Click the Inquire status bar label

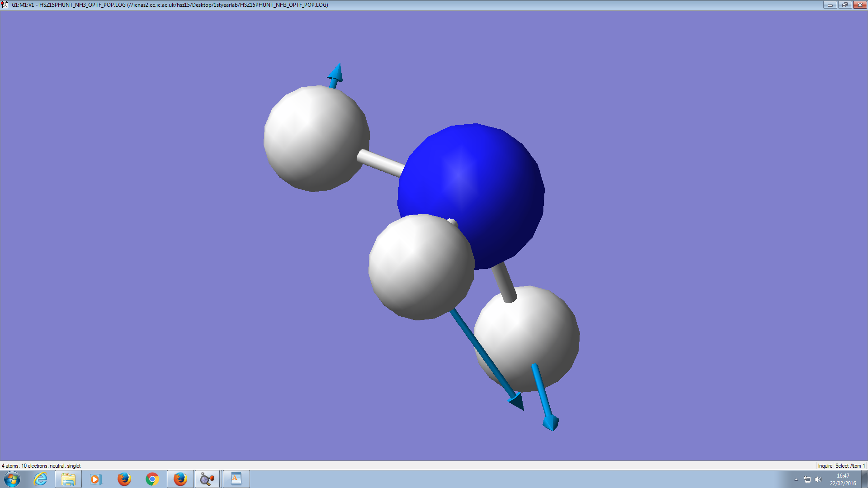tap(825, 466)
